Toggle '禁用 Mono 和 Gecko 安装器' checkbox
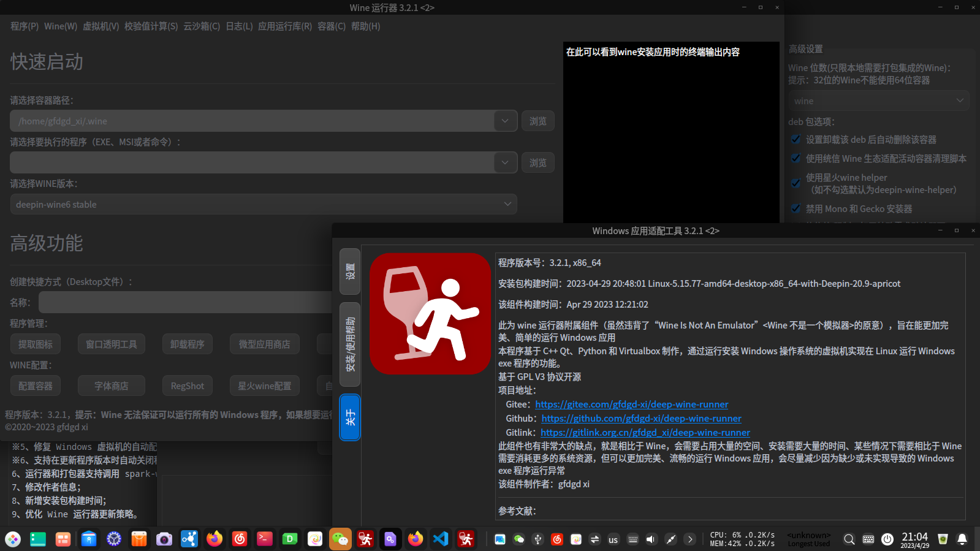Viewport: 980px width, 551px height. pyautogui.click(x=796, y=208)
